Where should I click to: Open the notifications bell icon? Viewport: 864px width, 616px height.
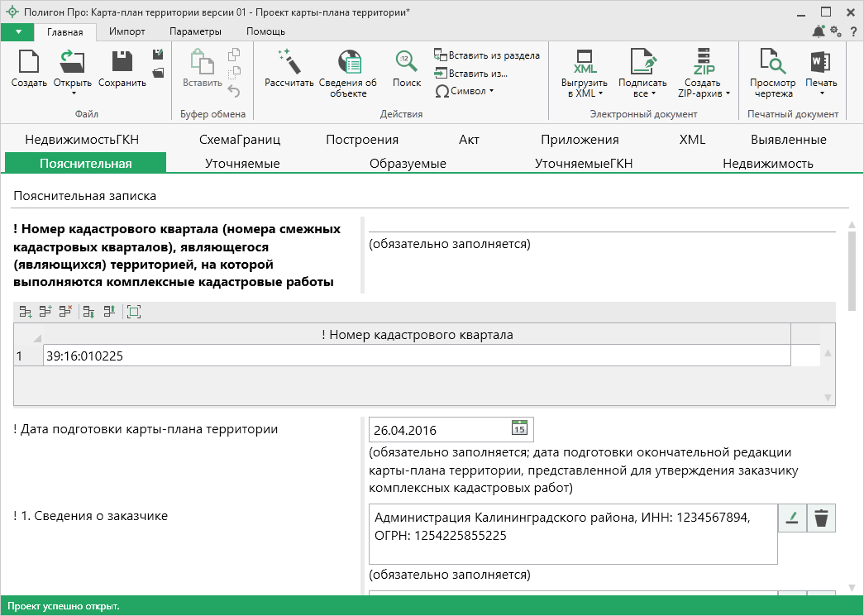[x=819, y=31]
